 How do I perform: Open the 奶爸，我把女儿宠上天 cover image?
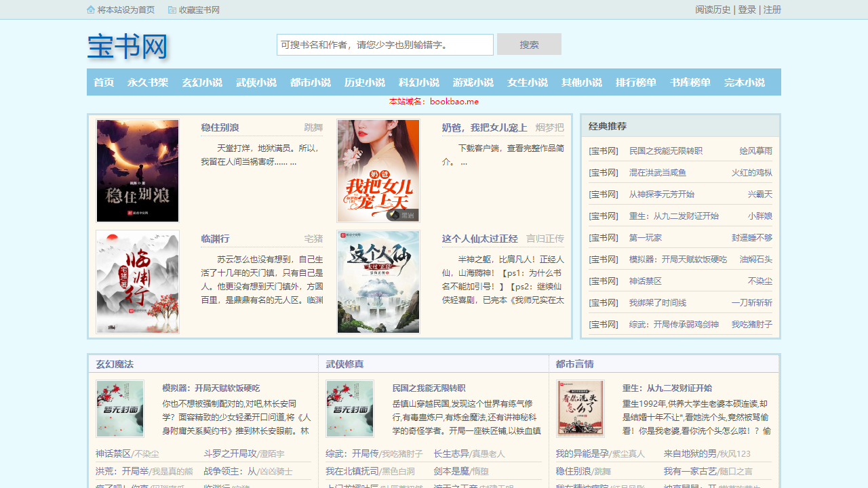coord(378,171)
